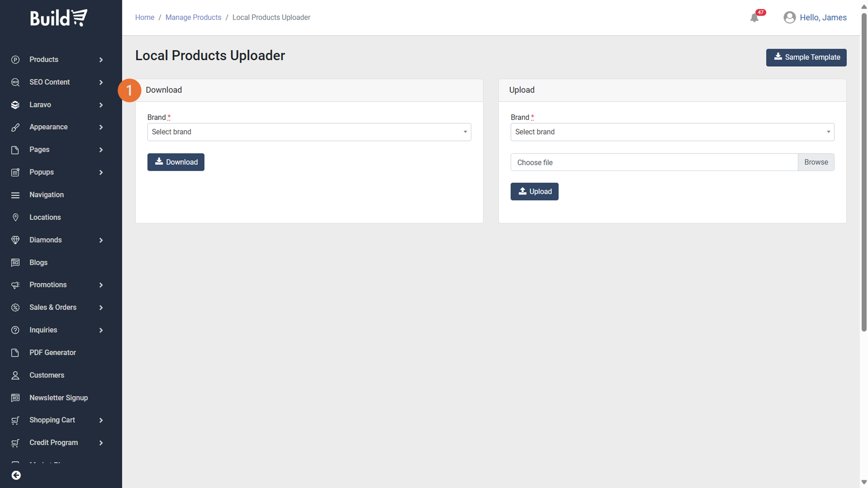Open the Upload section Brand dropdown
Viewport: 868px width, 488px height.
672,132
